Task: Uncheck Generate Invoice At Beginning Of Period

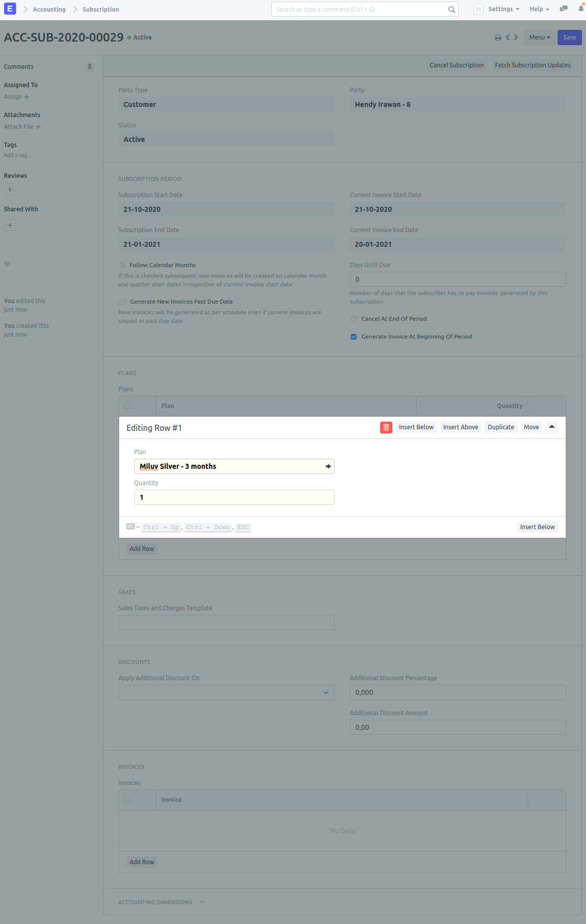Action: [x=354, y=337]
